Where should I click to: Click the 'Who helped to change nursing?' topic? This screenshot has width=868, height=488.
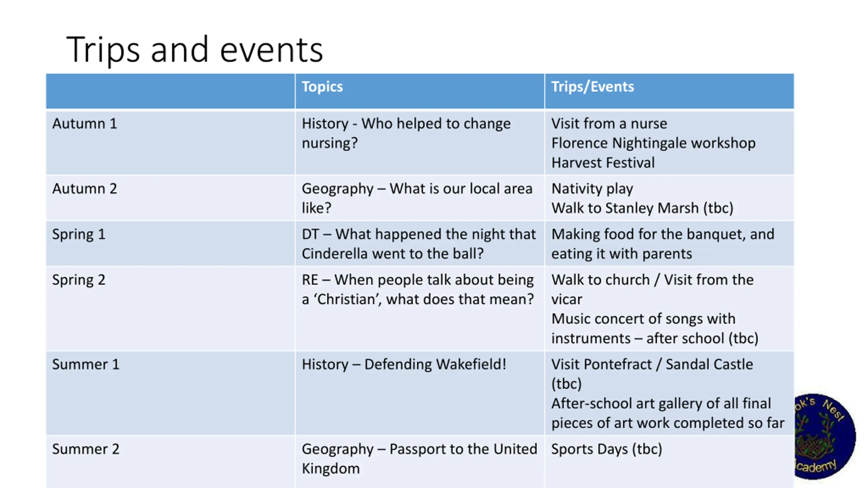click(406, 133)
